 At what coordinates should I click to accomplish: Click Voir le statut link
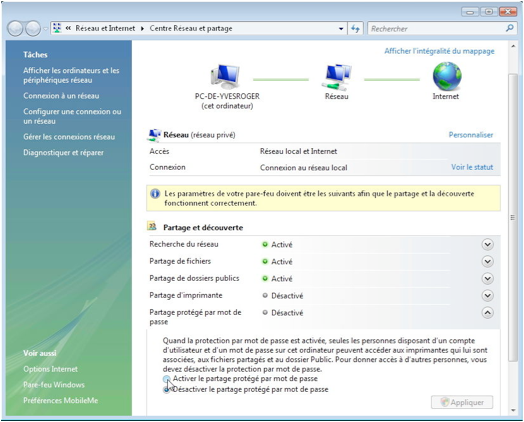(472, 167)
